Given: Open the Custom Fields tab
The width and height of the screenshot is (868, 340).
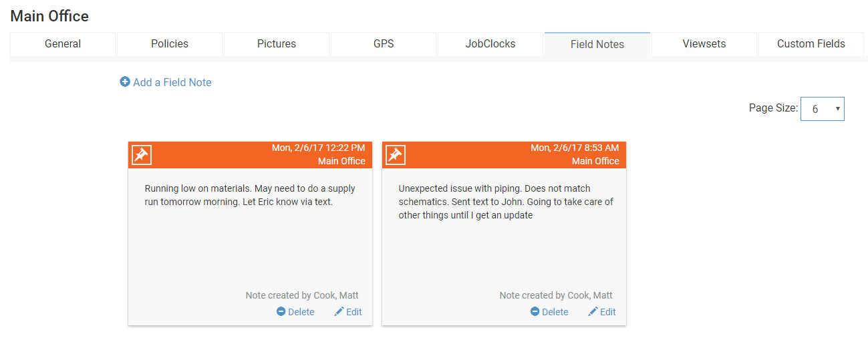Looking at the screenshot, I should tap(811, 44).
